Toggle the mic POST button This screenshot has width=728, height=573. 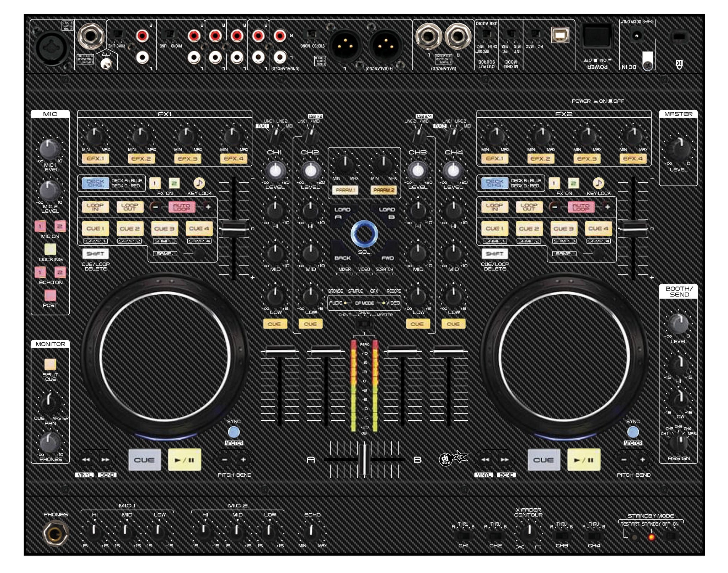point(50,295)
